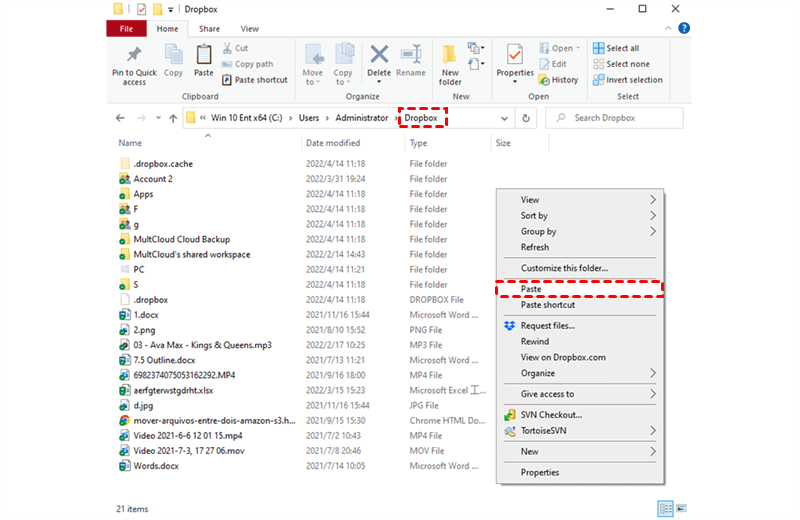Click Users in the address path

point(309,118)
